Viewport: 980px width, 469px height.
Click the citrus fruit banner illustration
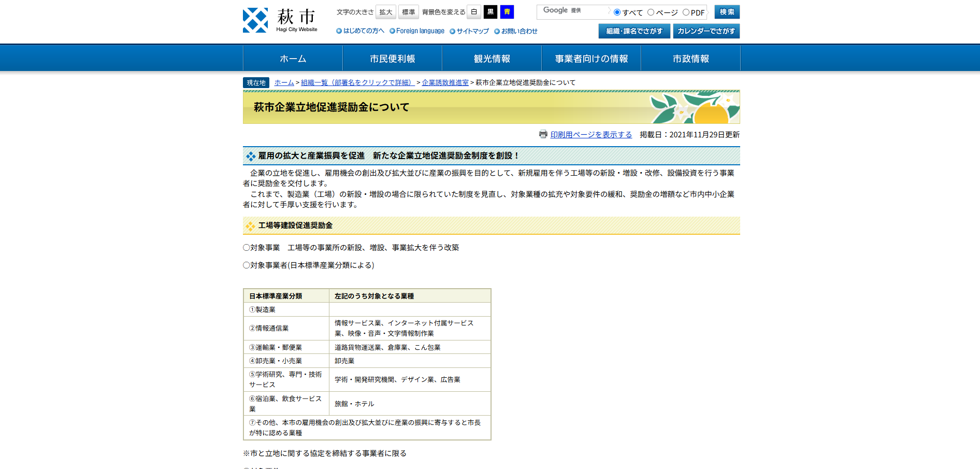pyautogui.click(x=695, y=108)
